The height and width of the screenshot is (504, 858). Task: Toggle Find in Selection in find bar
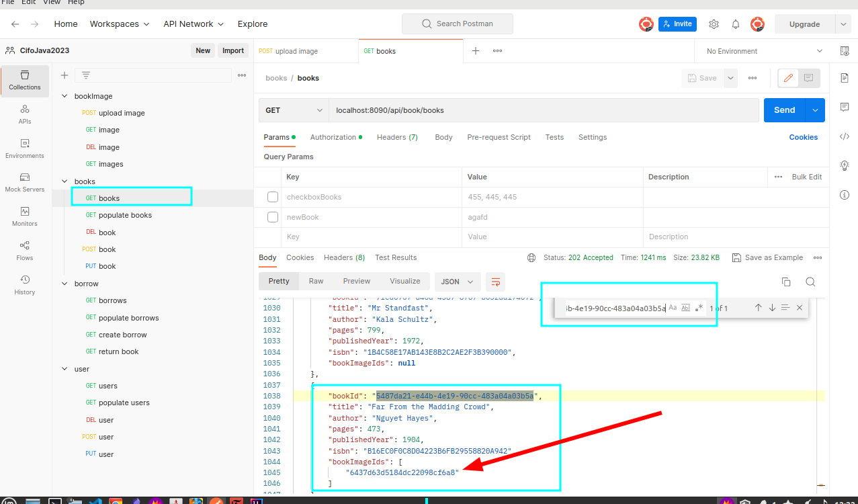click(x=785, y=308)
